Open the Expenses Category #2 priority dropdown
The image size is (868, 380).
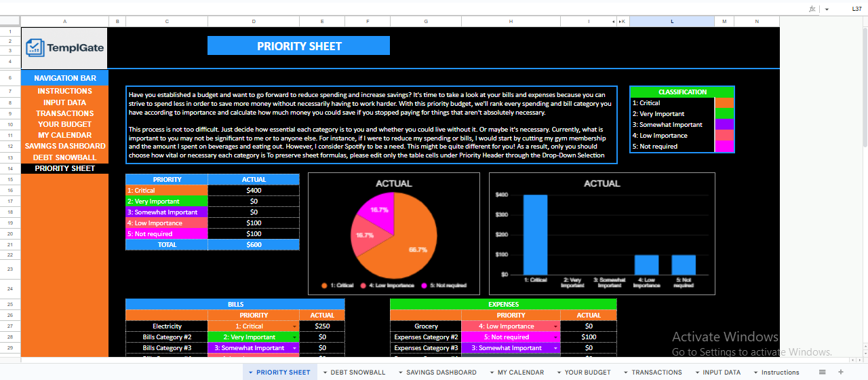click(x=556, y=337)
